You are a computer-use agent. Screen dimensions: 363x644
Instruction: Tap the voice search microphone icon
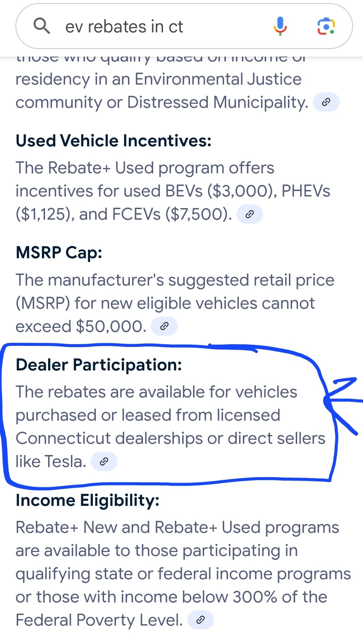pyautogui.click(x=280, y=26)
